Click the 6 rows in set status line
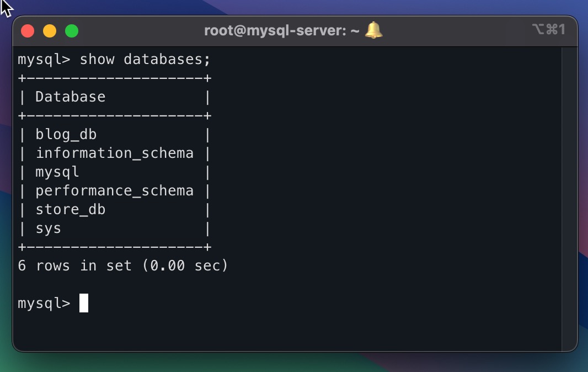The height and width of the screenshot is (372, 588). [124, 265]
